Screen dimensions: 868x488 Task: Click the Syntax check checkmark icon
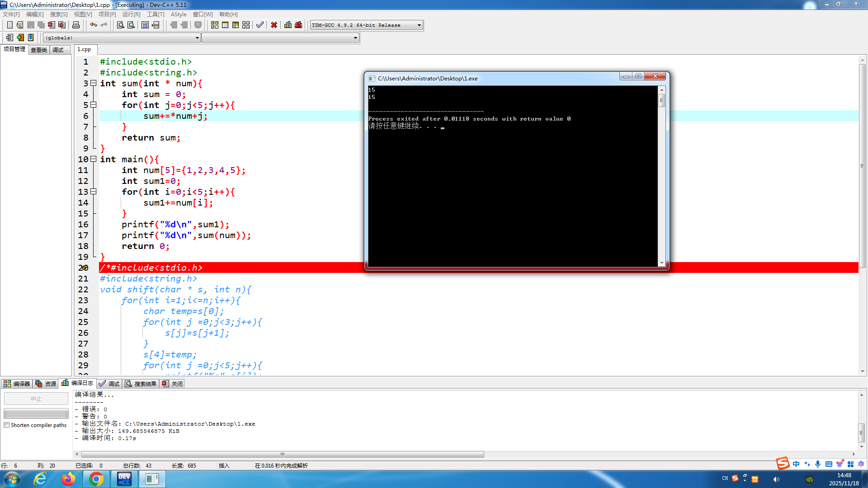click(260, 25)
